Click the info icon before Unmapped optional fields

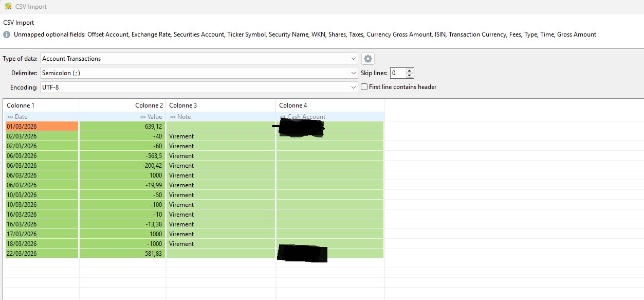[7, 34]
